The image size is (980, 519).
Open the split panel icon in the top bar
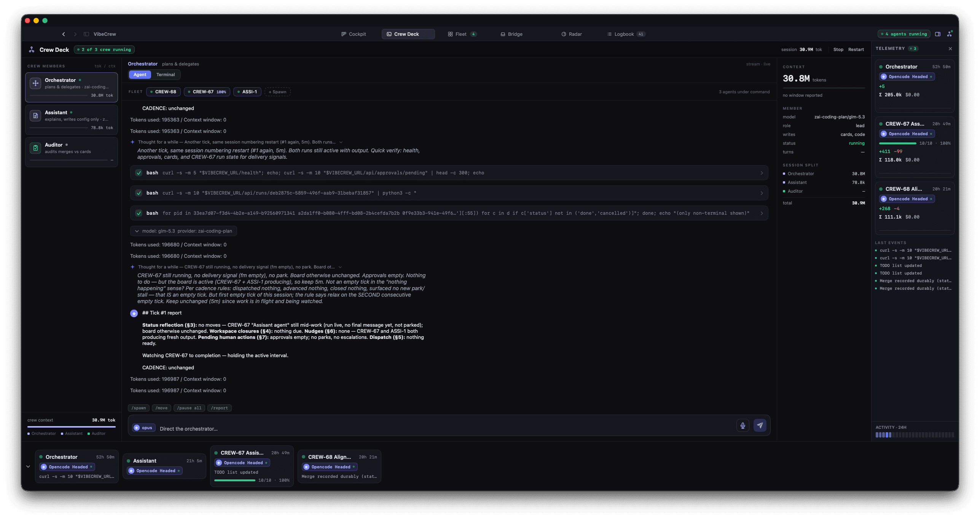pos(938,34)
